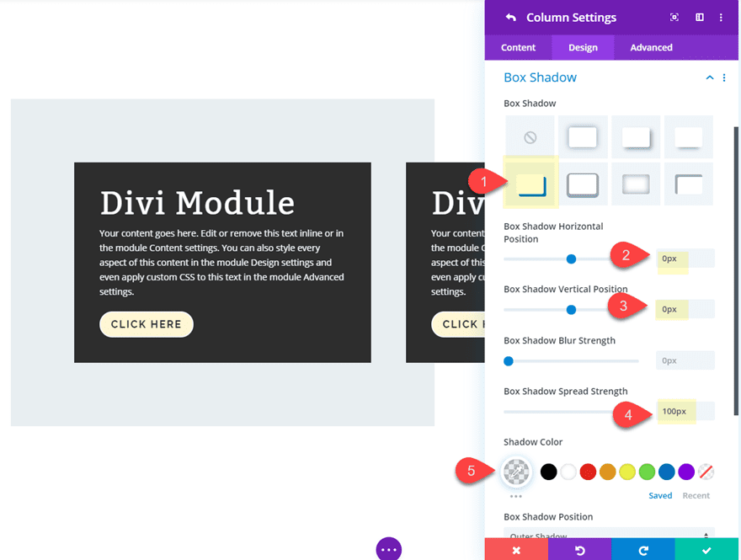Pick the white shadow color swatch
741x560 pixels.
tap(568, 471)
